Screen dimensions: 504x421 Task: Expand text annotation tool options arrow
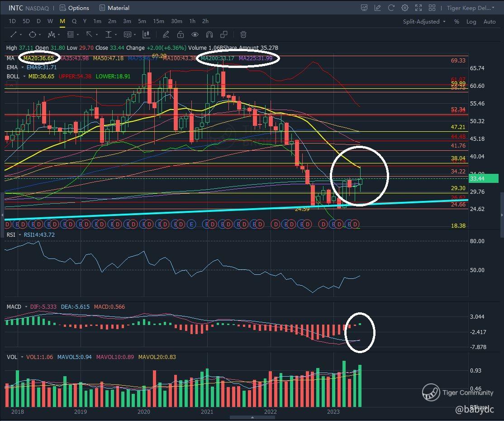pos(135,35)
